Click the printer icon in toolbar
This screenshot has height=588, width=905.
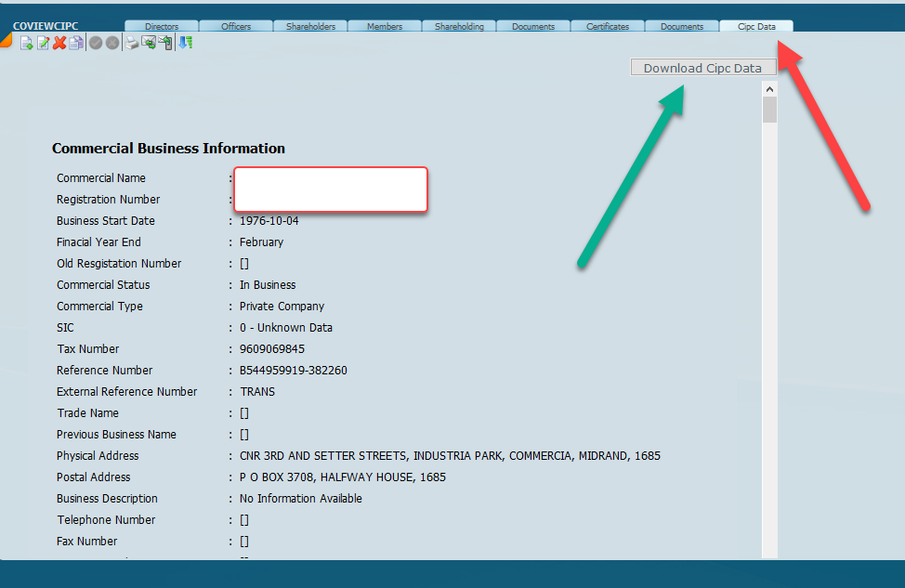pos(132,44)
